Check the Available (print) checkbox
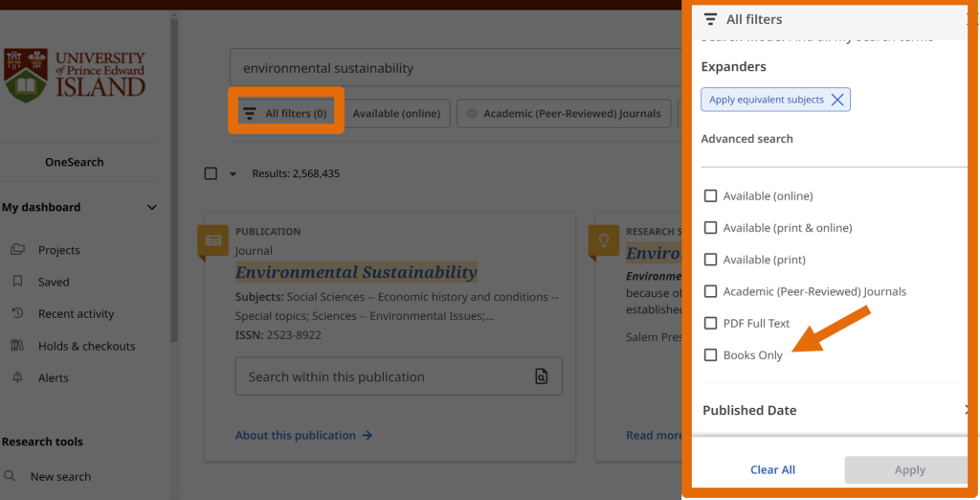This screenshot has width=980, height=500. tap(710, 259)
